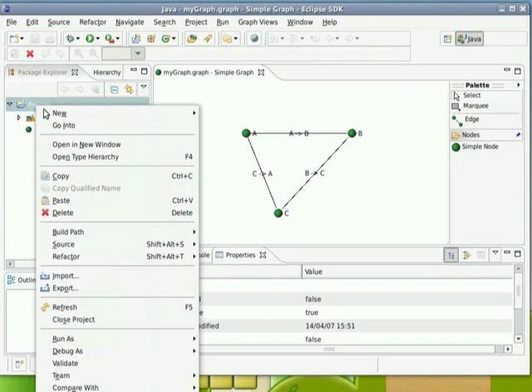Minimize the Properties view panel
The width and height of the screenshot is (532, 392).
pyautogui.click(x=507, y=252)
